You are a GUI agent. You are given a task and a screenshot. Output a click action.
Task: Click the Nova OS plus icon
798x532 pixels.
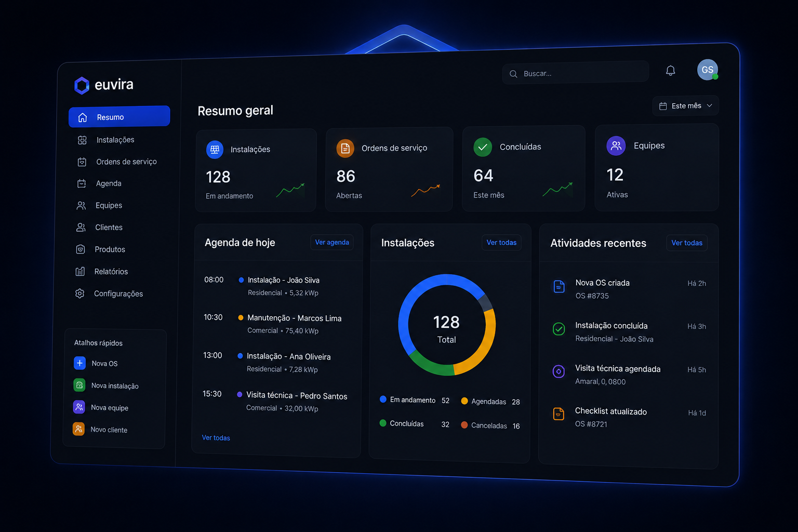79,363
